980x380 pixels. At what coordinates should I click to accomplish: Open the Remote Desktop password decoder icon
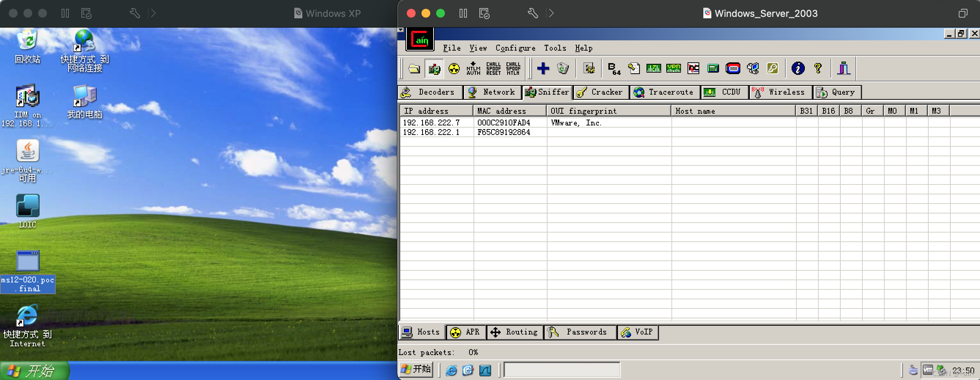coord(752,69)
